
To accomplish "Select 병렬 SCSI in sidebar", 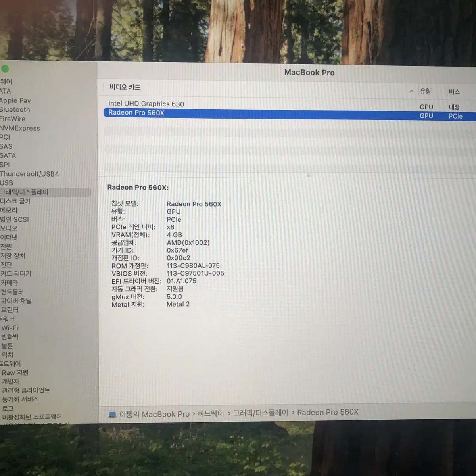I will (14, 219).
